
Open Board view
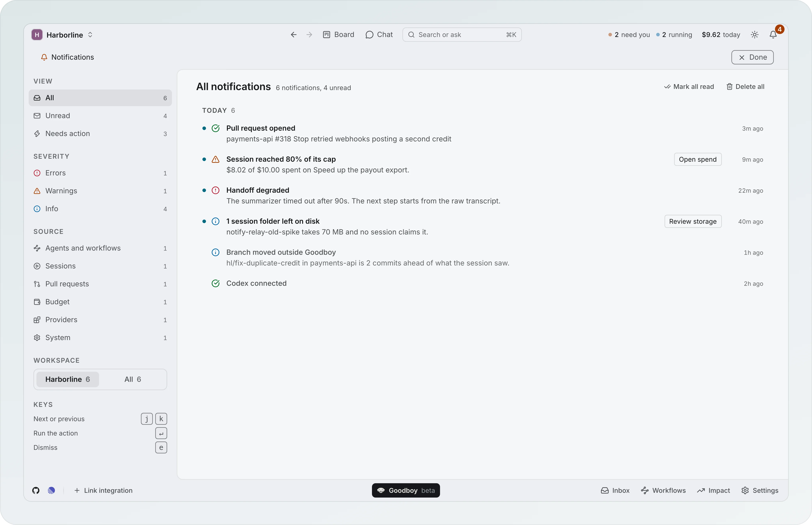click(x=339, y=34)
